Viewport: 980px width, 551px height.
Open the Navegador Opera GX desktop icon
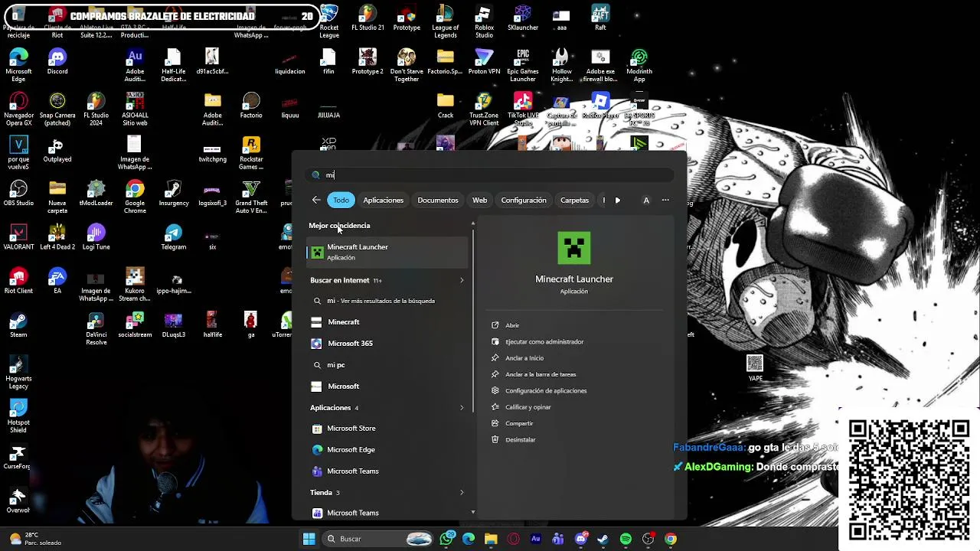(x=18, y=109)
